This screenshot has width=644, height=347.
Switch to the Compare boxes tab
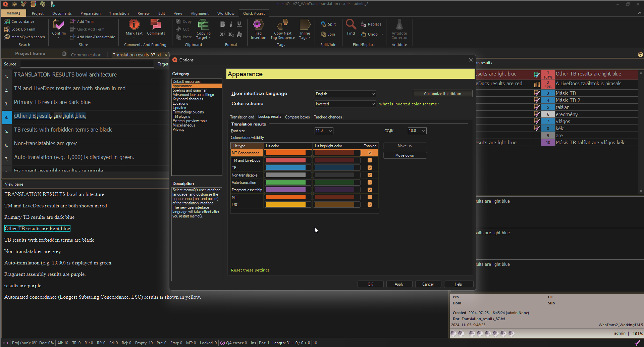(297, 117)
